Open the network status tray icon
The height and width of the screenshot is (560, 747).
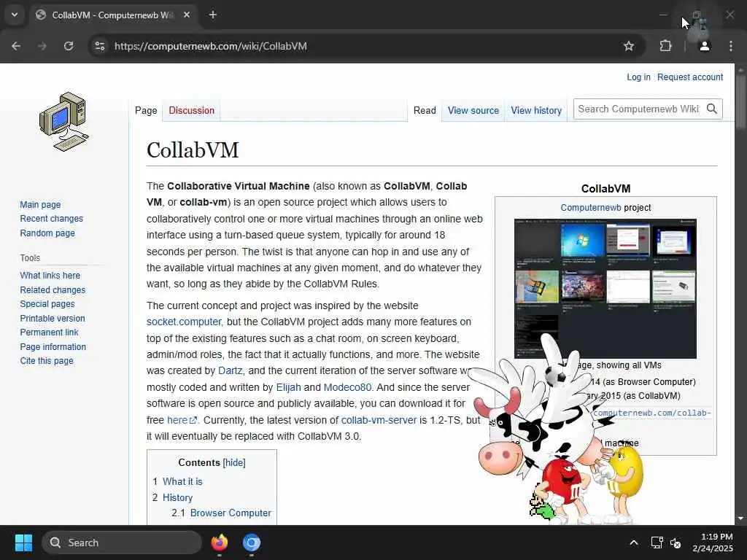[657, 542]
